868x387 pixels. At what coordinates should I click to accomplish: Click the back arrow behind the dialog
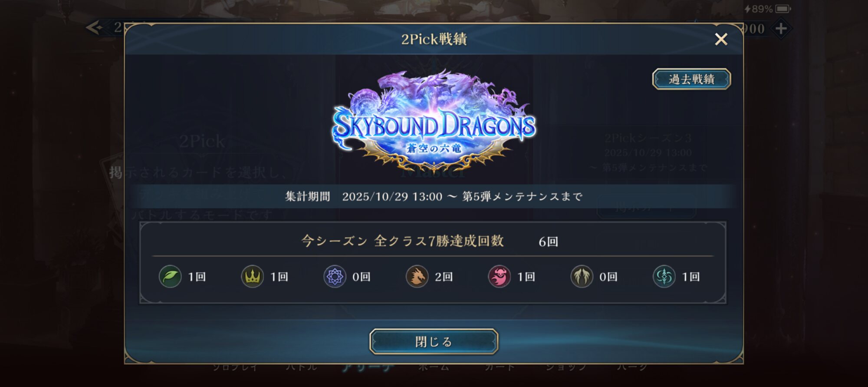click(94, 28)
